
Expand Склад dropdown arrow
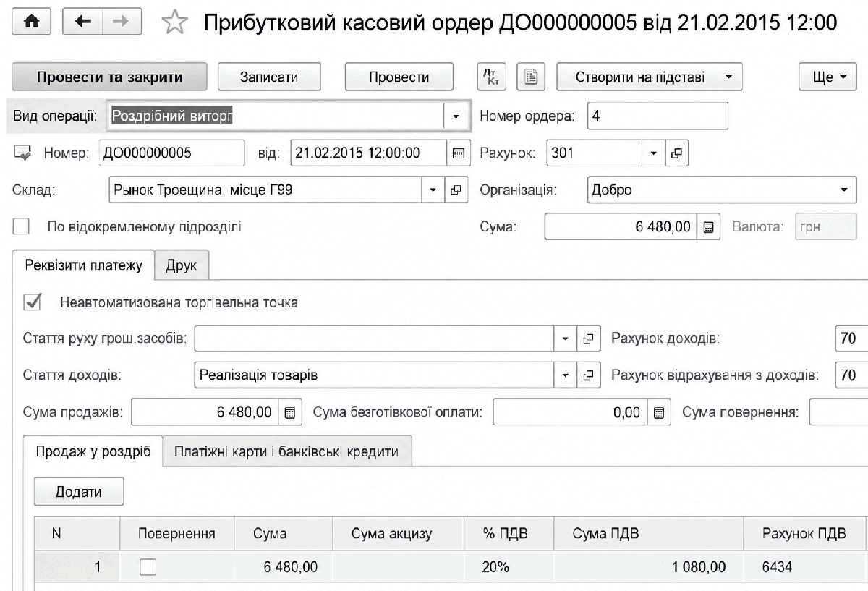433,190
